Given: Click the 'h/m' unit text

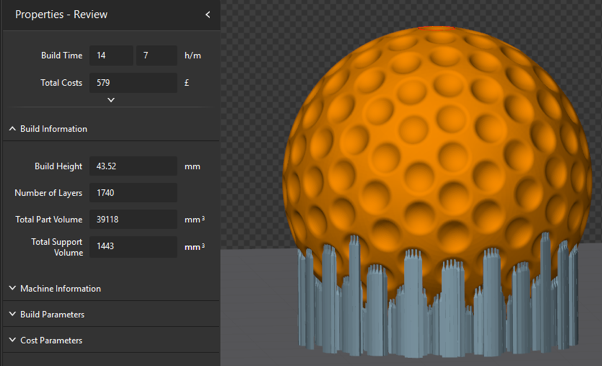Looking at the screenshot, I should [193, 55].
